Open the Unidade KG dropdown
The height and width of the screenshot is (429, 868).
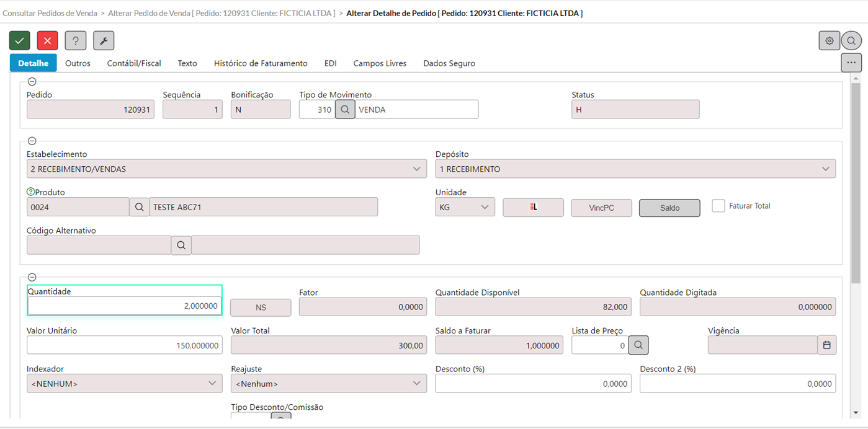pos(465,207)
